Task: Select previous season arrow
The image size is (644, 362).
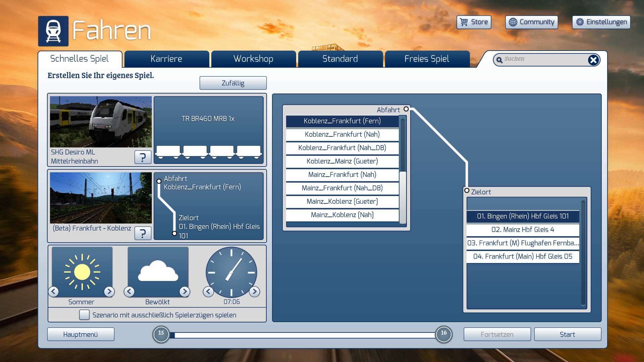Action: pyautogui.click(x=54, y=292)
